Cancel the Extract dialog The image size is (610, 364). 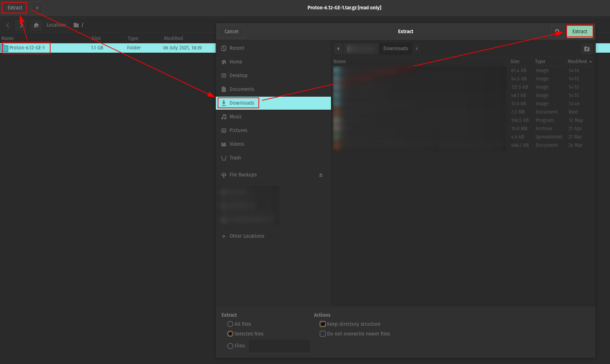[x=231, y=31]
